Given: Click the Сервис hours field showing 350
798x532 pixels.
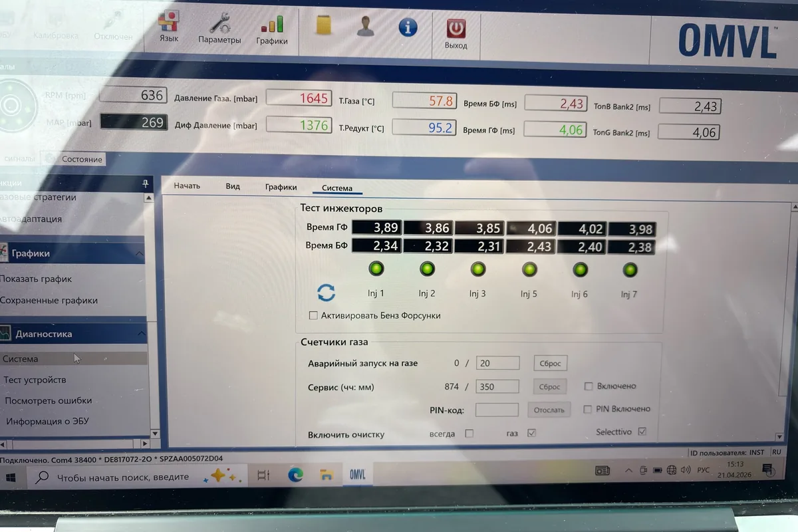Looking at the screenshot, I should click(498, 386).
